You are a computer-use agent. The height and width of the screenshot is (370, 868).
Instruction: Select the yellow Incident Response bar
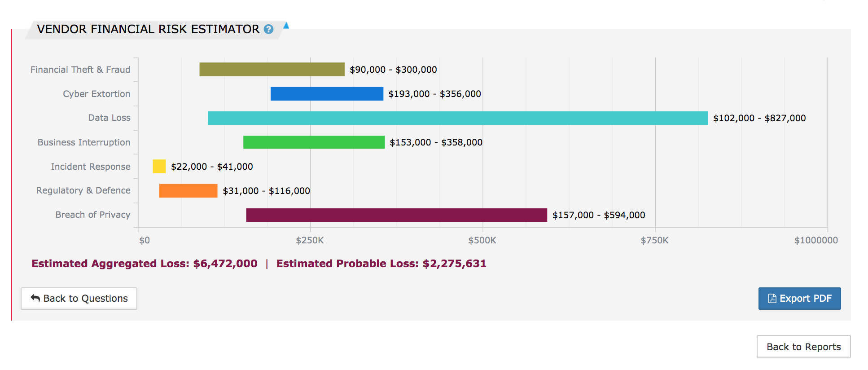click(x=159, y=167)
